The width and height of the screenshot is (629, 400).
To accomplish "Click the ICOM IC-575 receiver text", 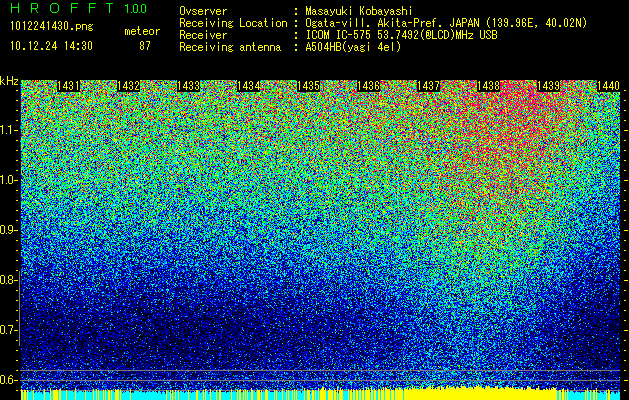I will 401,35.
